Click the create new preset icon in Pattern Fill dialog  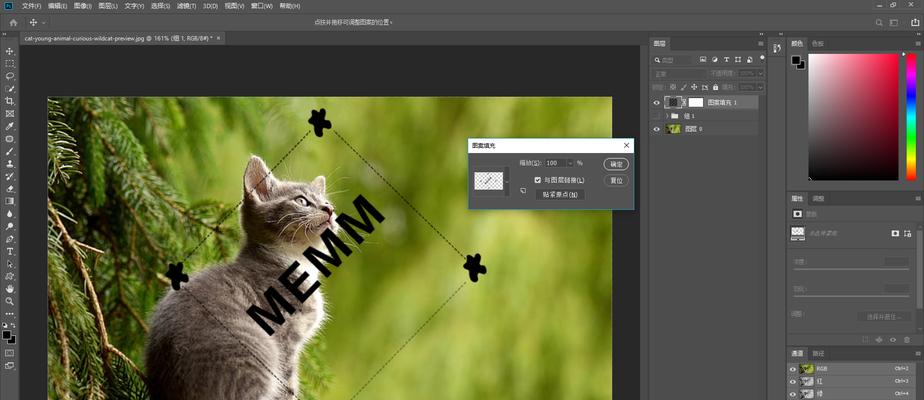522,191
